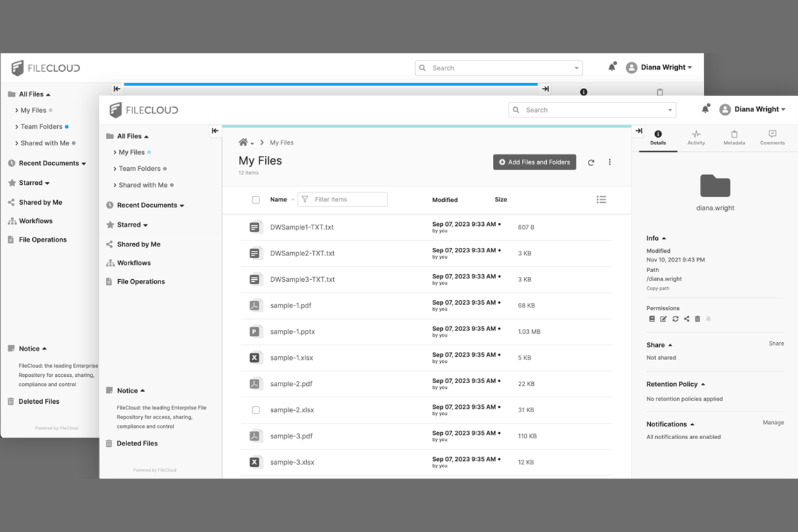The height and width of the screenshot is (532, 798).
Task: Click the Add Files and Folders button
Action: coord(534,162)
